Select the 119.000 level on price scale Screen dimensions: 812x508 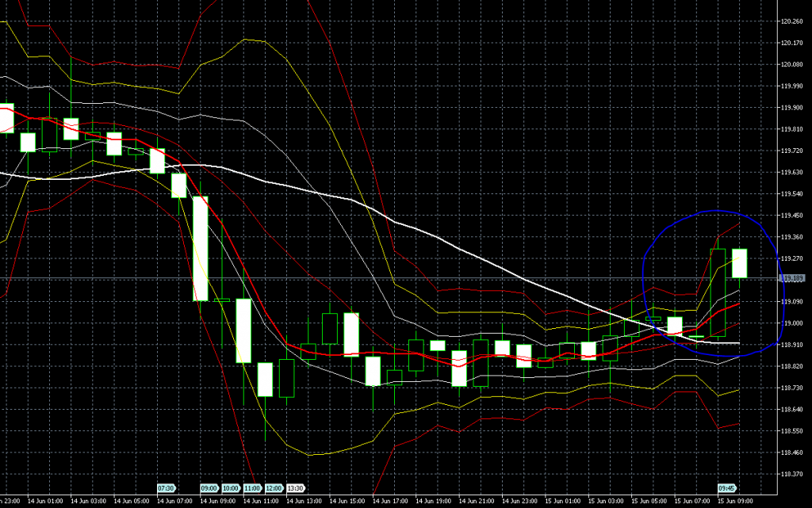coord(792,323)
